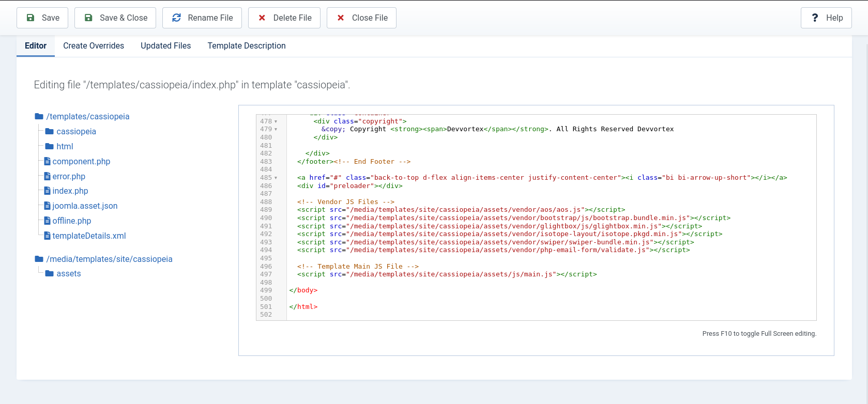The image size is (868, 404).
Task: Click the file icon beside component.php
Action: 48,162
